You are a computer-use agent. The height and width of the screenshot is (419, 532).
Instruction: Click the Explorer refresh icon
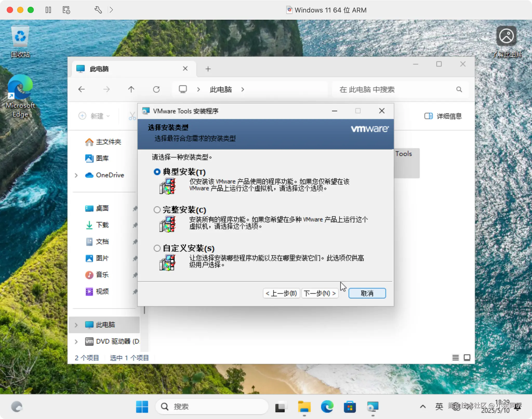(x=156, y=89)
